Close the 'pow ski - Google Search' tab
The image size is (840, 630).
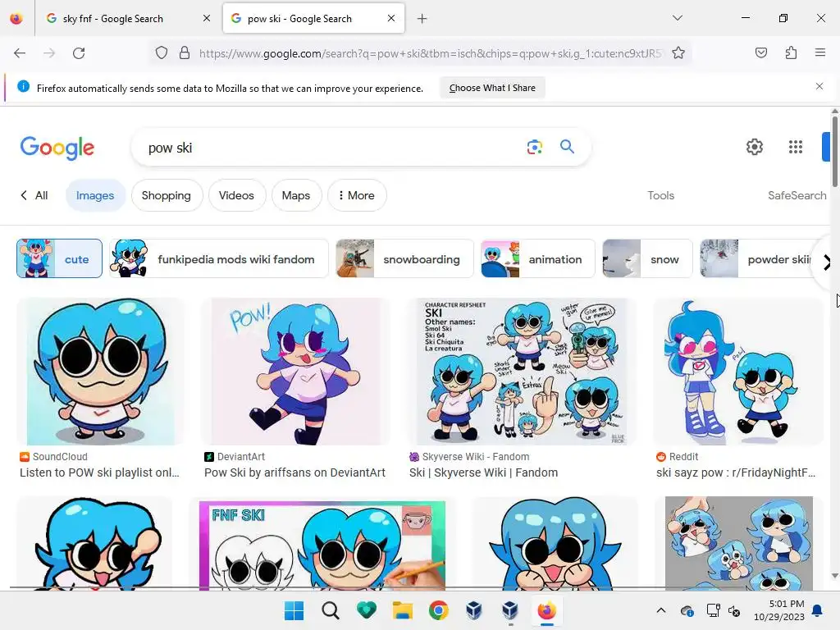click(x=391, y=18)
